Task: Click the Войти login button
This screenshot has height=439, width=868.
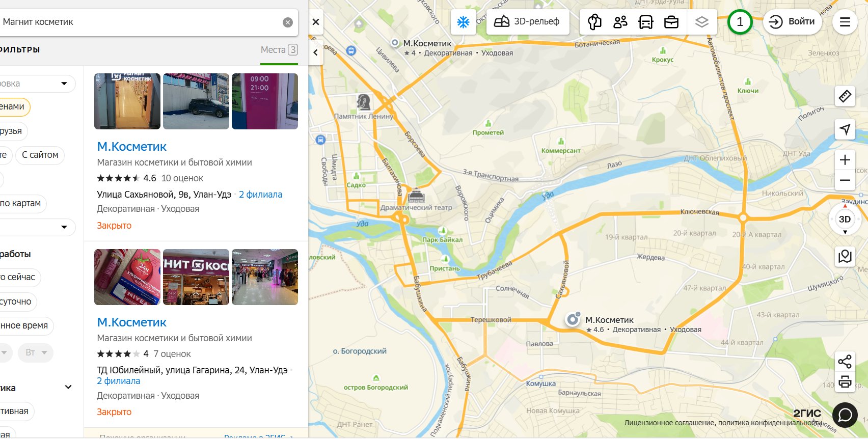Action: (792, 22)
